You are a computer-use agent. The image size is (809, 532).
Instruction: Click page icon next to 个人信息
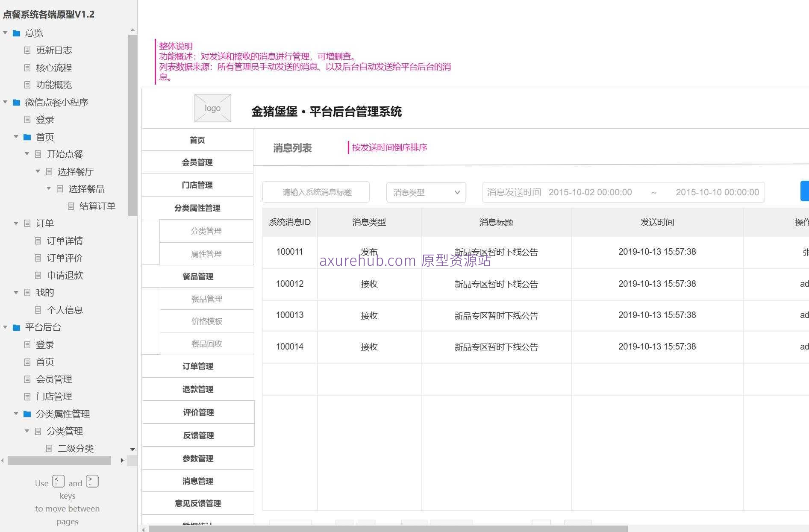point(38,310)
